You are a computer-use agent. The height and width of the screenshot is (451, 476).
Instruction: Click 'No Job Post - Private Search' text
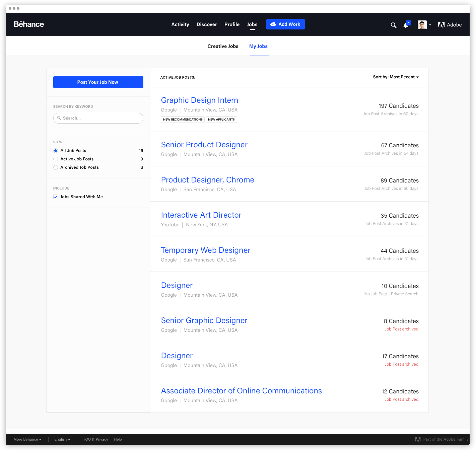(x=391, y=294)
